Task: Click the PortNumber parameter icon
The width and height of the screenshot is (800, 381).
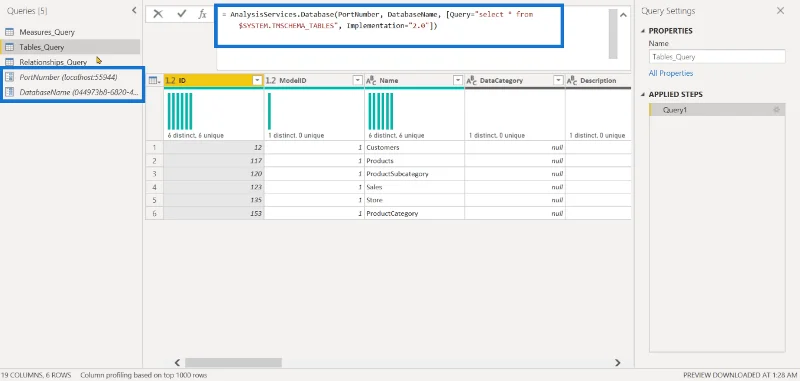Action: click(x=9, y=78)
